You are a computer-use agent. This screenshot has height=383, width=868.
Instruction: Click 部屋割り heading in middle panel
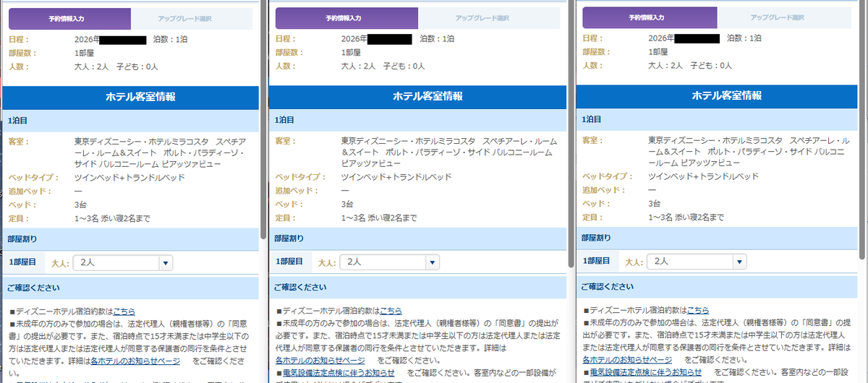pos(418,238)
